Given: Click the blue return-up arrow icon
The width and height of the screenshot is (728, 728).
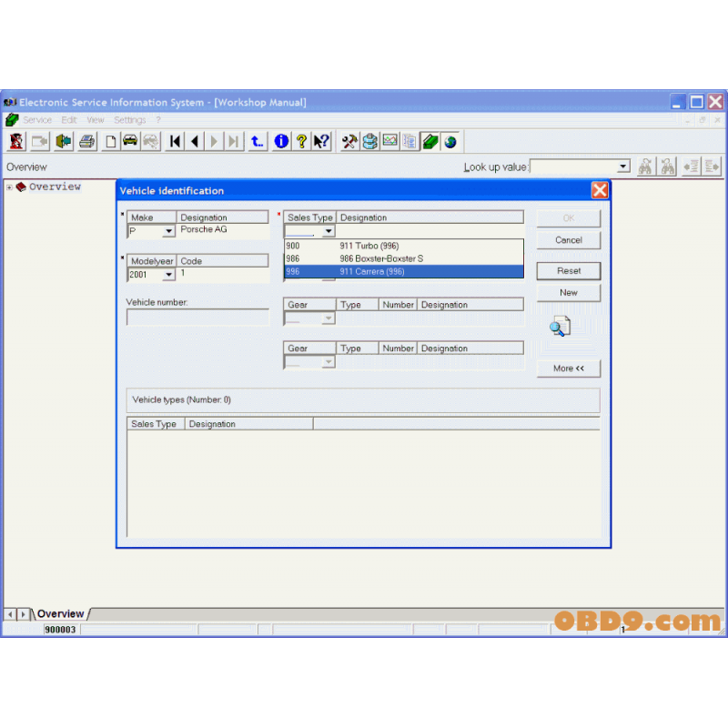Looking at the screenshot, I should coord(257,141).
